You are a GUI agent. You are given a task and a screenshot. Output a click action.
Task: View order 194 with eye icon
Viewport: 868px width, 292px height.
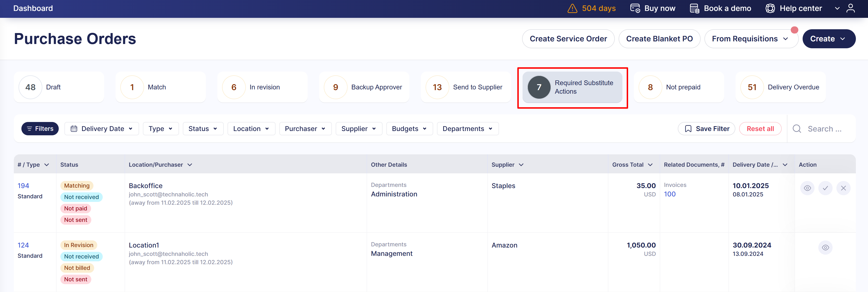(x=807, y=188)
